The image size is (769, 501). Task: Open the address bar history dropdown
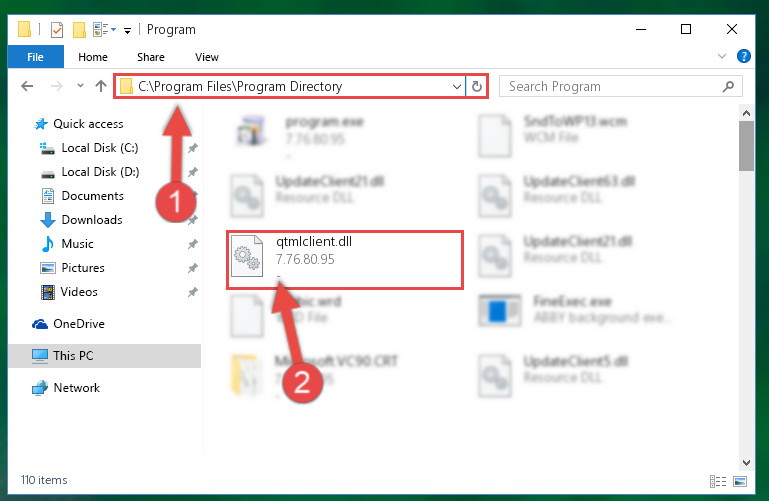457,87
